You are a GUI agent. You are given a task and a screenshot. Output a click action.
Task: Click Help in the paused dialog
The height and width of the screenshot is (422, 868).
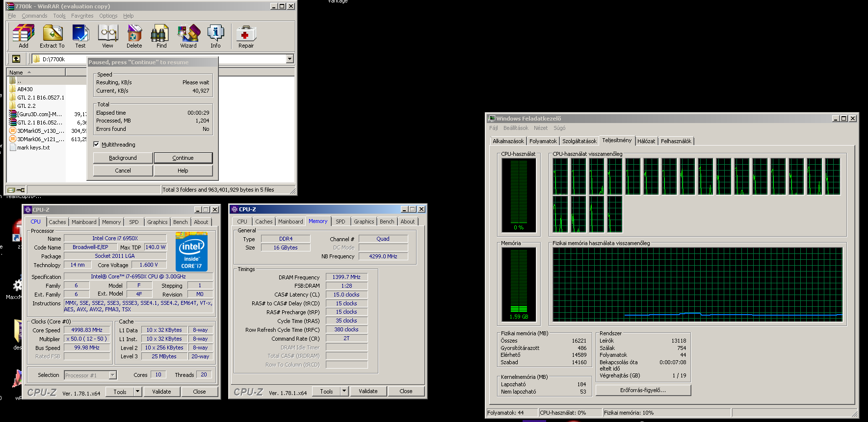point(183,171)
